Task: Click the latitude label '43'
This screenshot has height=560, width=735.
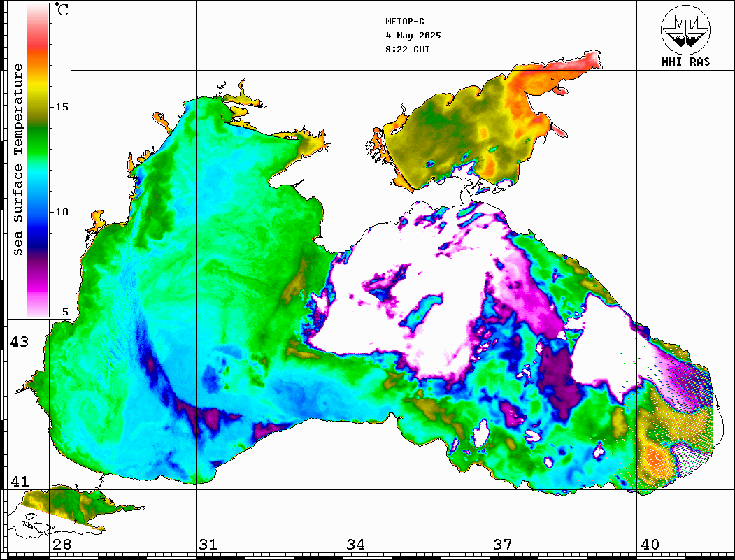Action: click(19, 342)
